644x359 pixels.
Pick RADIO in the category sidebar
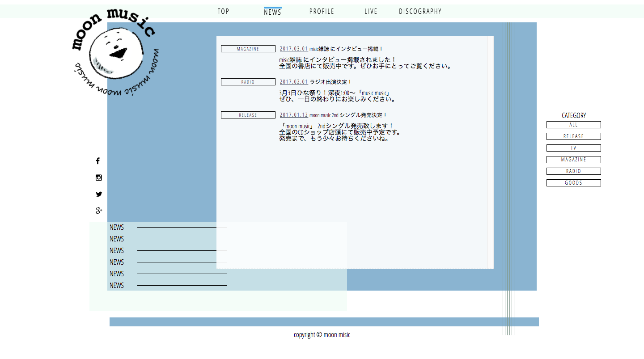(x=573, y=171)
